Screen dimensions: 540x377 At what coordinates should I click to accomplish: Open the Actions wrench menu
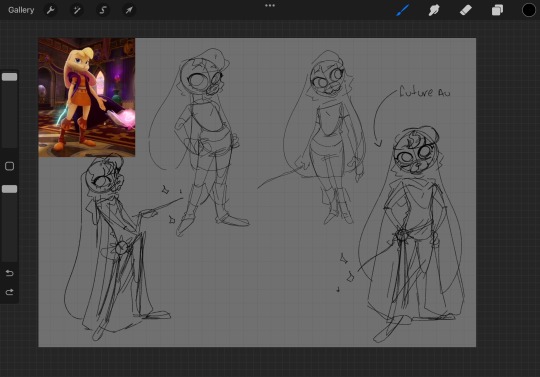[51, 10]
